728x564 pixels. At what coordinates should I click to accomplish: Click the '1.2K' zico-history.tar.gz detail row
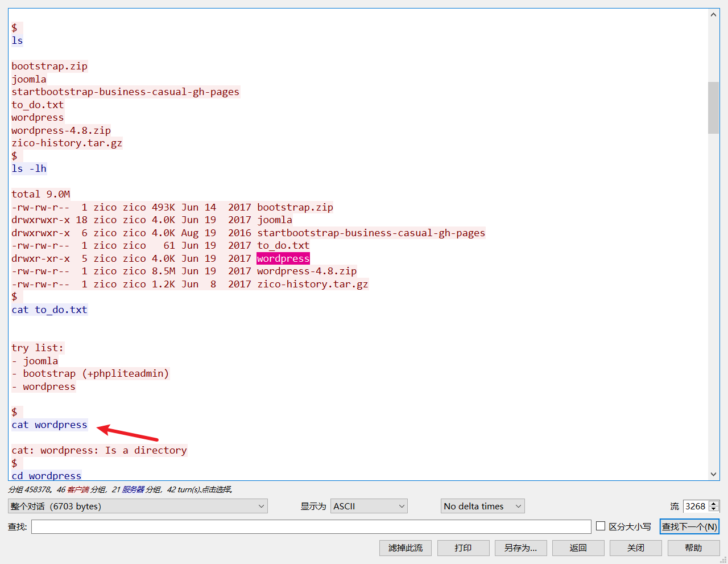click(190, 284)
